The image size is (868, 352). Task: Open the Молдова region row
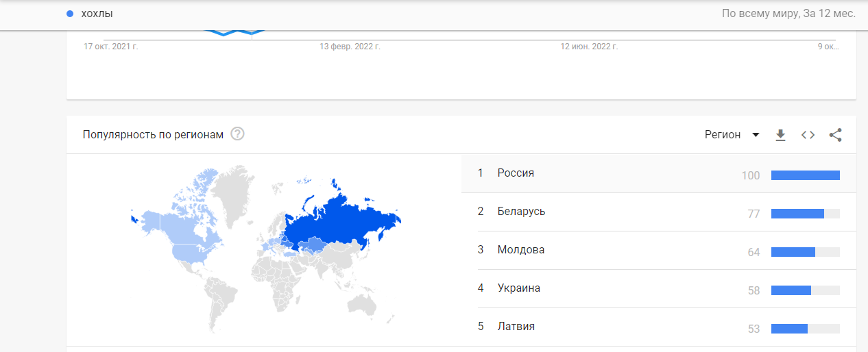pyautogui.click(x=658, y=250)
